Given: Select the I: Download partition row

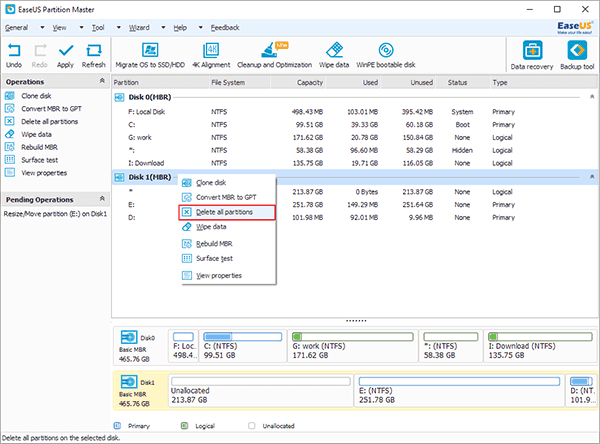Looking at the screenshot, I should click(x=355, y=163).
